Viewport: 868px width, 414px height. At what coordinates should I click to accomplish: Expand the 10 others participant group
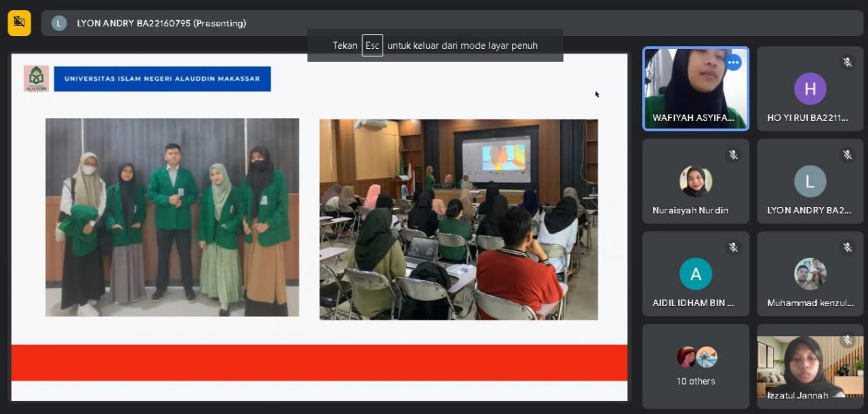pos(696,366)
